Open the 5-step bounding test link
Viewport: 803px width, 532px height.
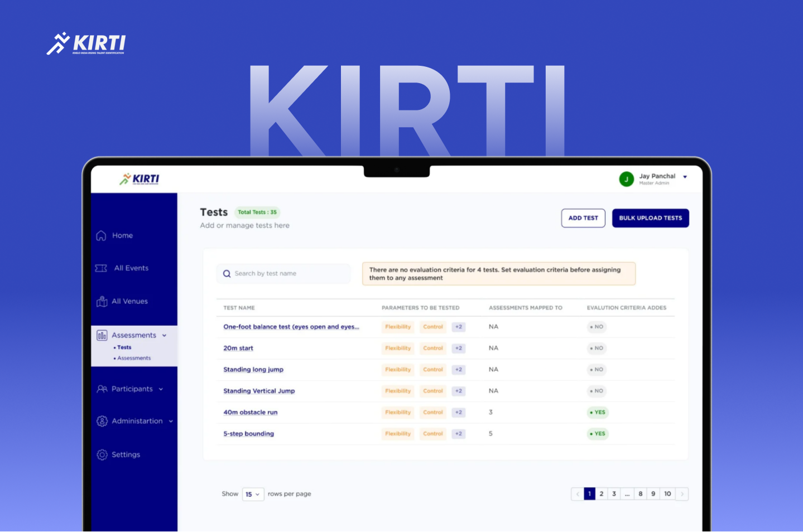click(x=249, y=434)
